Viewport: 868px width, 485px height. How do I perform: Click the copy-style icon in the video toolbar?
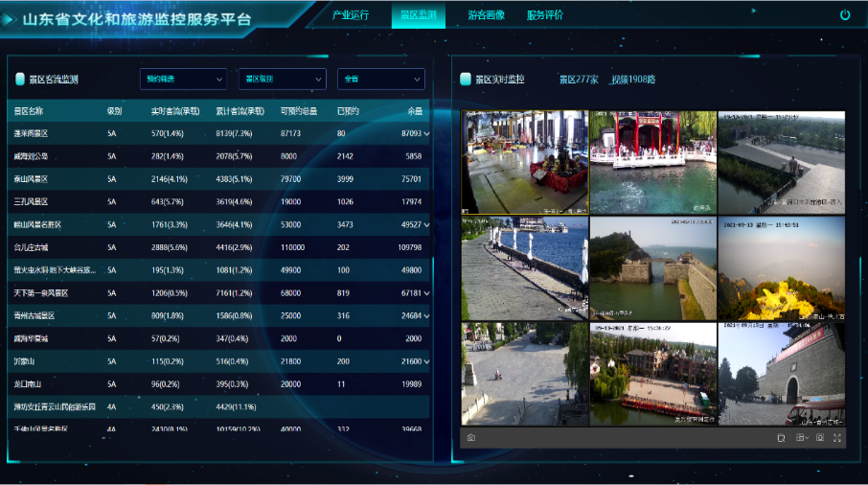782,438
